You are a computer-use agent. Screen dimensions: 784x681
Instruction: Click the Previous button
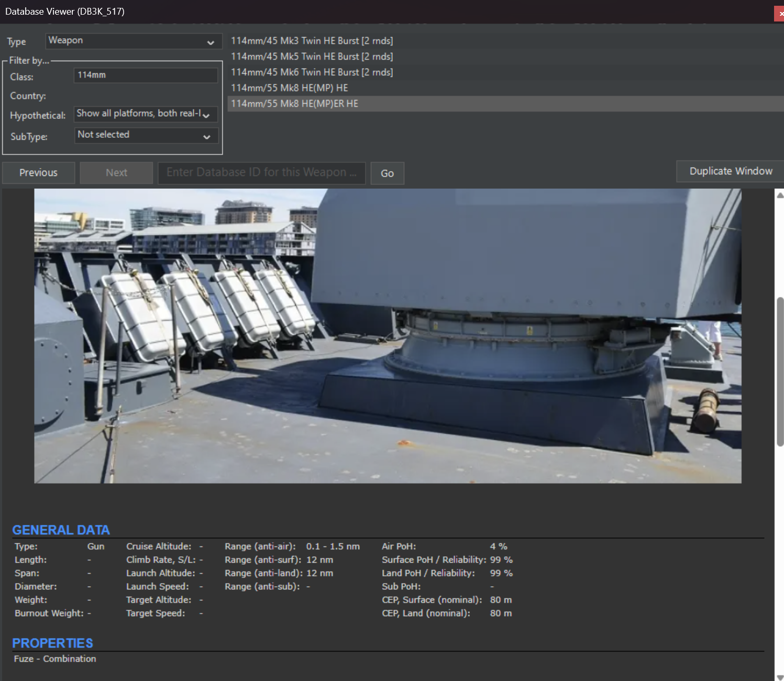pos(38,173)
